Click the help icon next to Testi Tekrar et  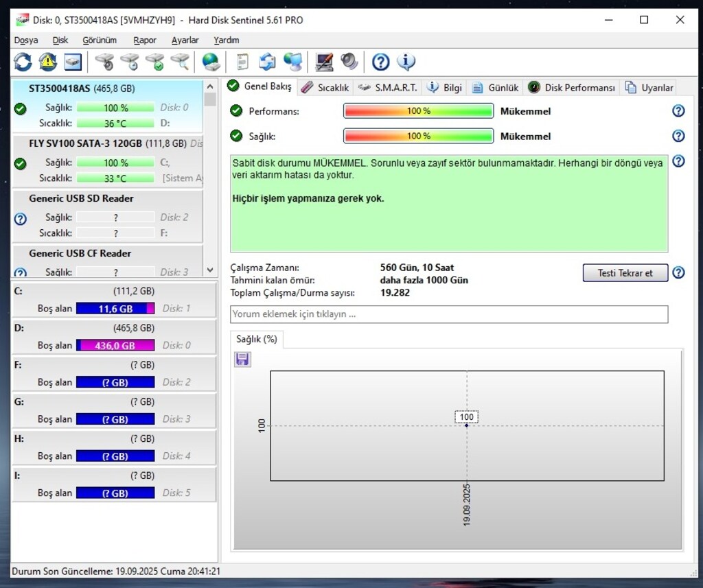(x=678, y=272)
